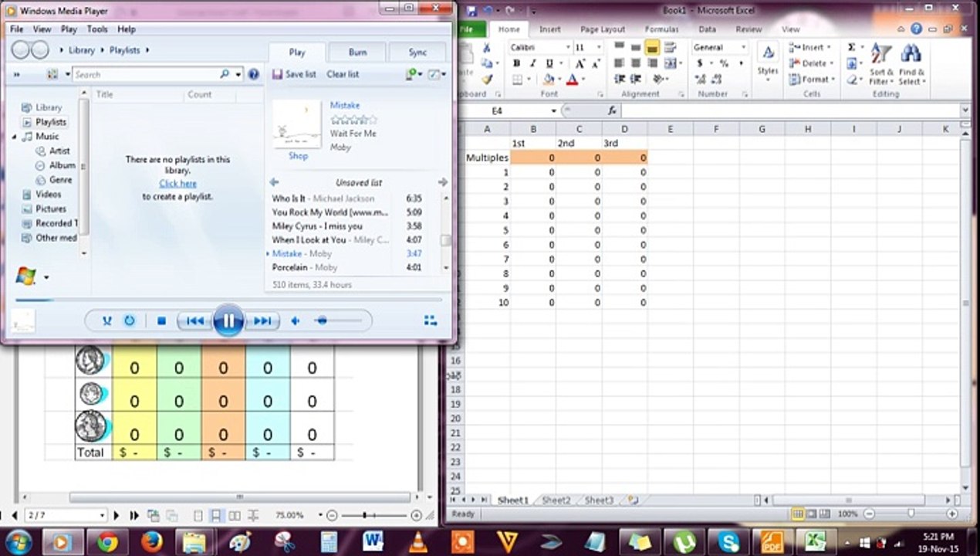This screenshot has height=556, width=980.
Task: Click Clear list button
Action: coord(343,74)
